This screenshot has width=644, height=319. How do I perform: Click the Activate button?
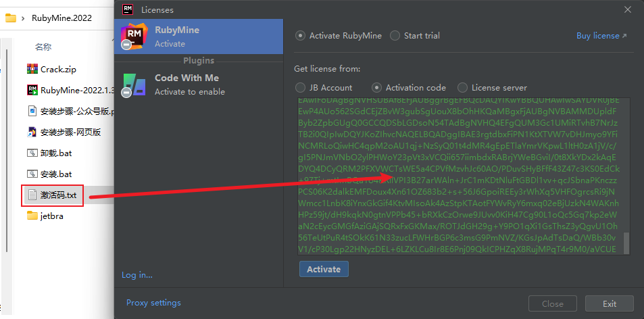324,269
